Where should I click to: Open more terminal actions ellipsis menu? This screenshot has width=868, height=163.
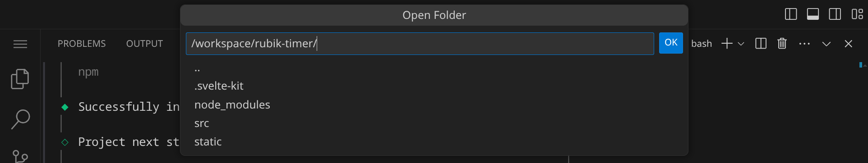tap(804, 44)
